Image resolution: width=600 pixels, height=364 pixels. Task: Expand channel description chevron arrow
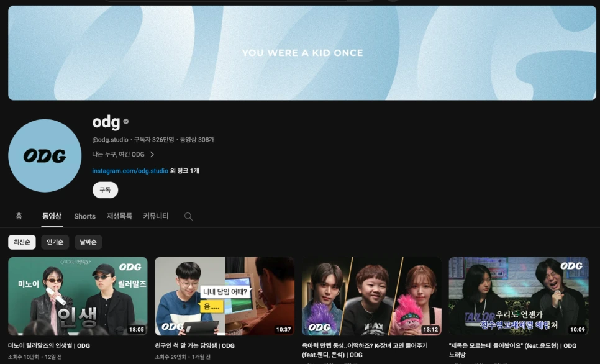pyautogui.click(x=152, y=154)
